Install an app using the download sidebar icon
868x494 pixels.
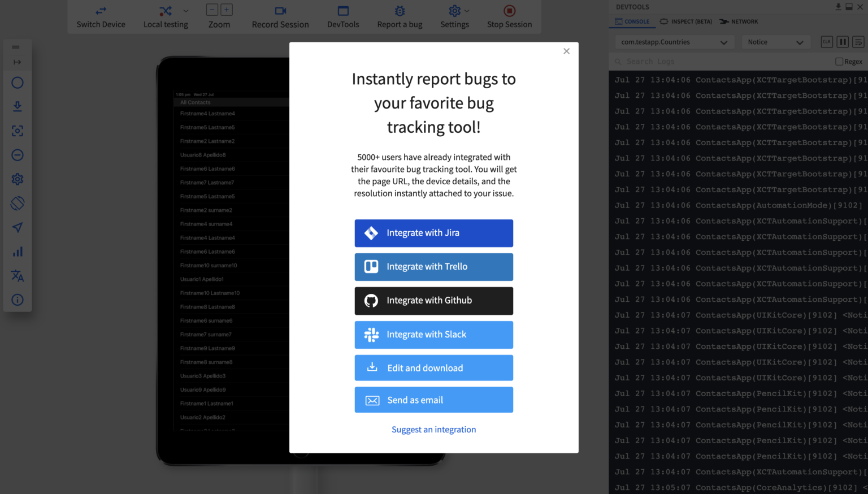17,106
